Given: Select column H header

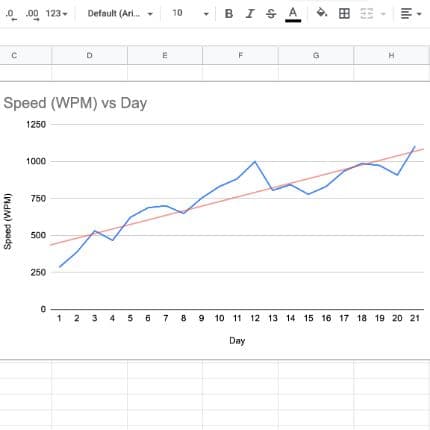Looking at the screenshot, I should point(391,55).
